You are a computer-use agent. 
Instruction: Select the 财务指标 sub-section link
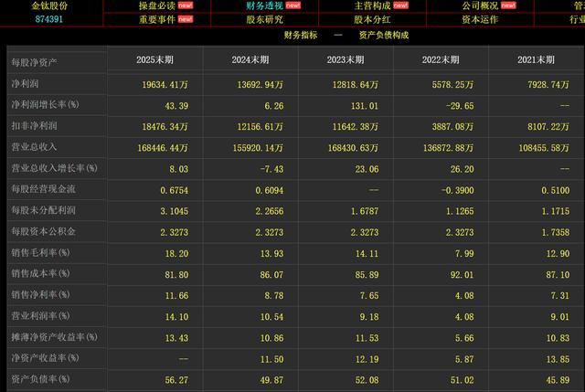pyautogui.click(x=301, y=35)
